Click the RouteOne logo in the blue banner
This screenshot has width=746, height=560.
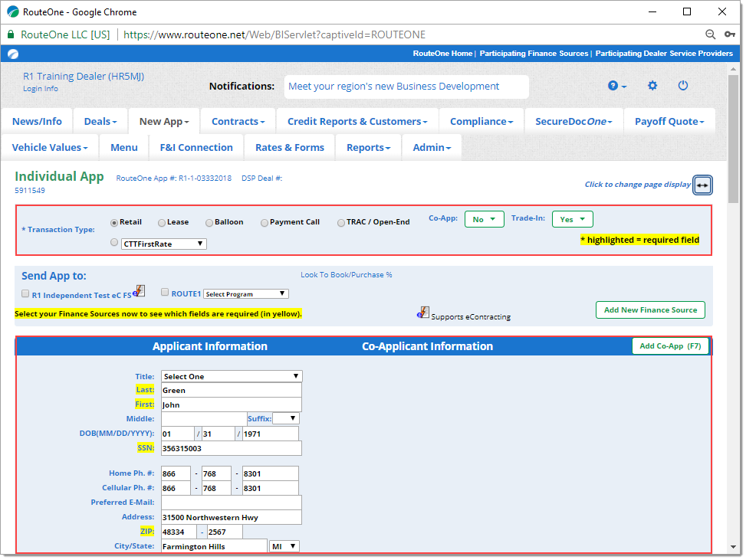click(13, 54)
